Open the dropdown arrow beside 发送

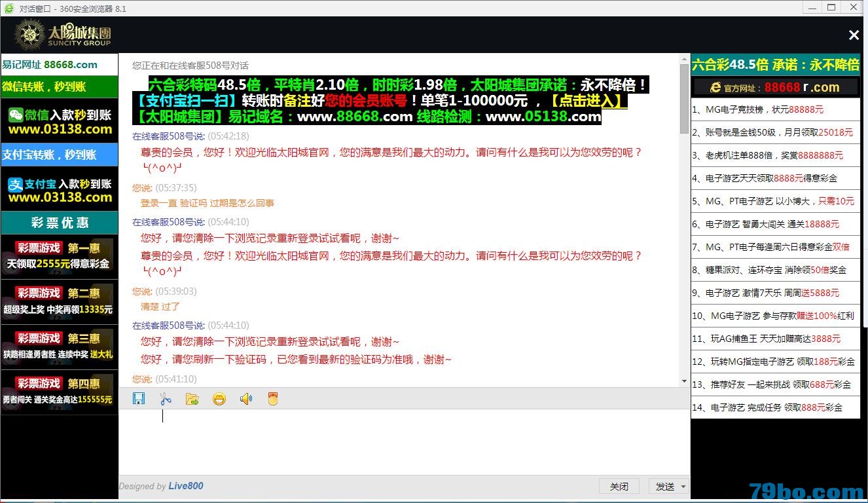pyautogui.click(x=684, y=486)
